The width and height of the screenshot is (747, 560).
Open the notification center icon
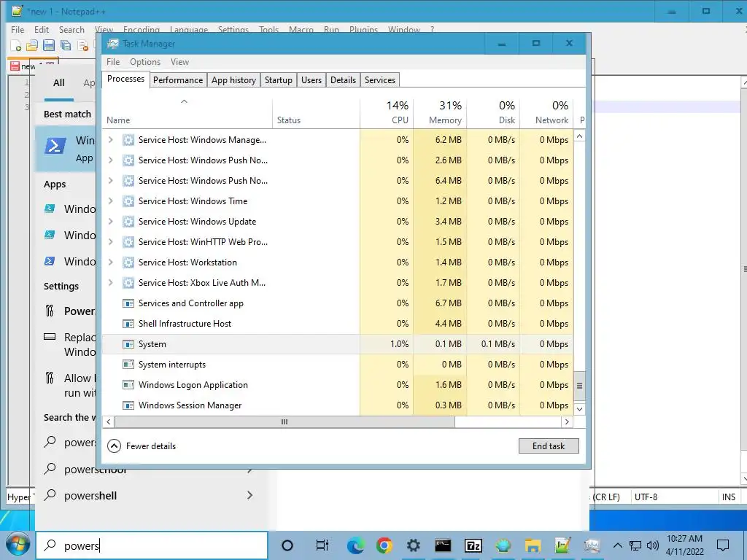pos(723,545)
